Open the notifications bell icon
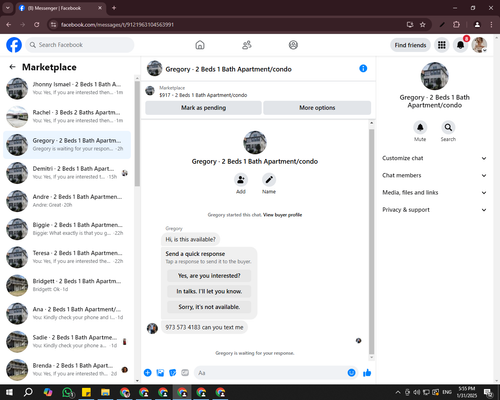 click(x=460, y=45)
